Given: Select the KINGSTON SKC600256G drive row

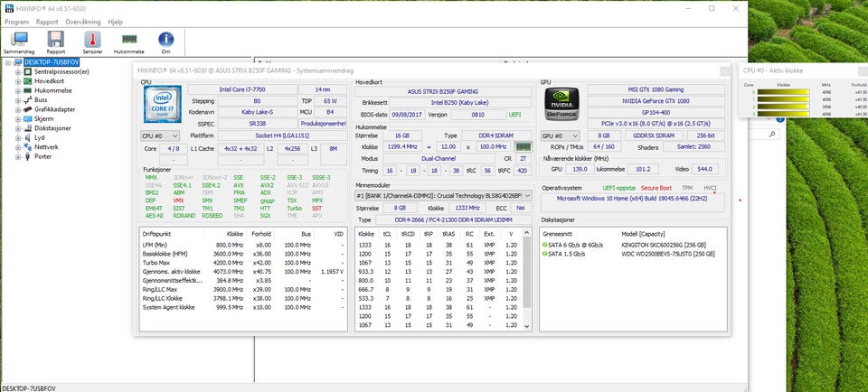Looking at the screenshot, I should (633, 245).
